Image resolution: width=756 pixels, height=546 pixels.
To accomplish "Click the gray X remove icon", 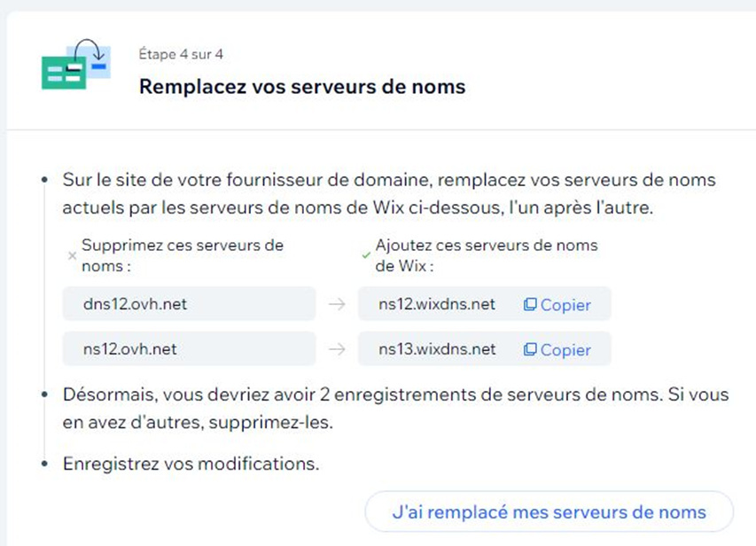I will 72,255.
